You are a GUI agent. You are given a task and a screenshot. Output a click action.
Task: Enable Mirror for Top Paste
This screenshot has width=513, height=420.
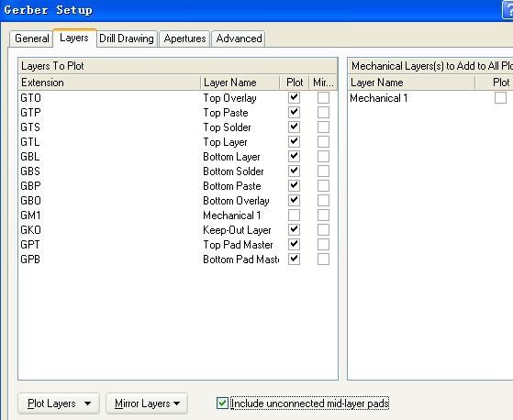[323, 112]
